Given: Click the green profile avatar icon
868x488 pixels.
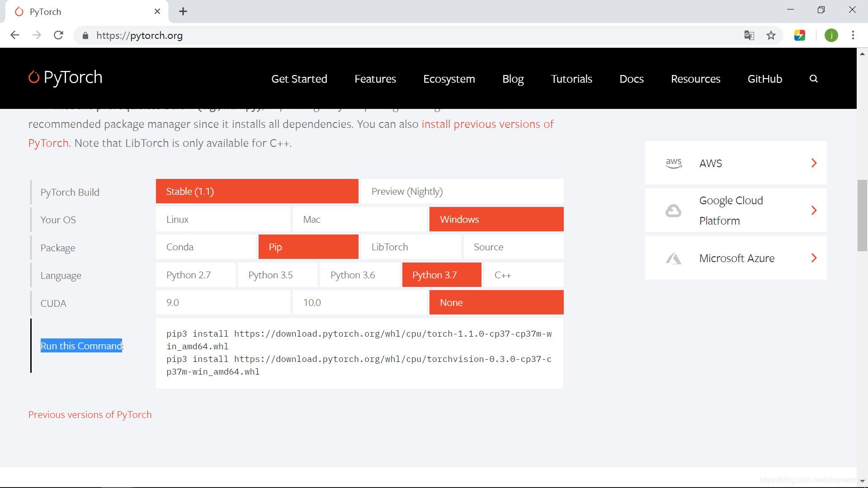Looking at the screenshot, I should pyautogui.click(x=831, y=35).
